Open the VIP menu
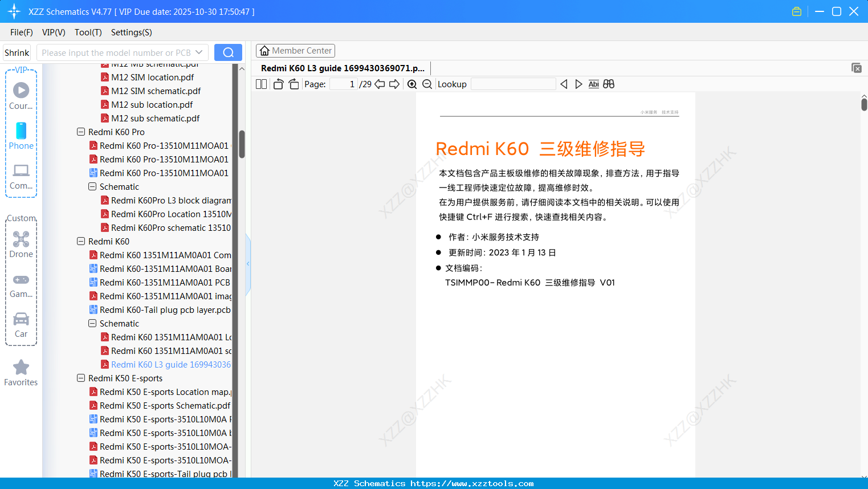The image size is (868, 489). coord(53,32)
